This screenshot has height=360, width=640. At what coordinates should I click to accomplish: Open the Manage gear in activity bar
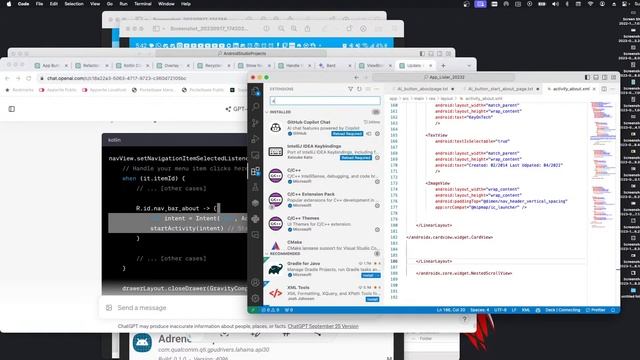[x=256, y=298]
